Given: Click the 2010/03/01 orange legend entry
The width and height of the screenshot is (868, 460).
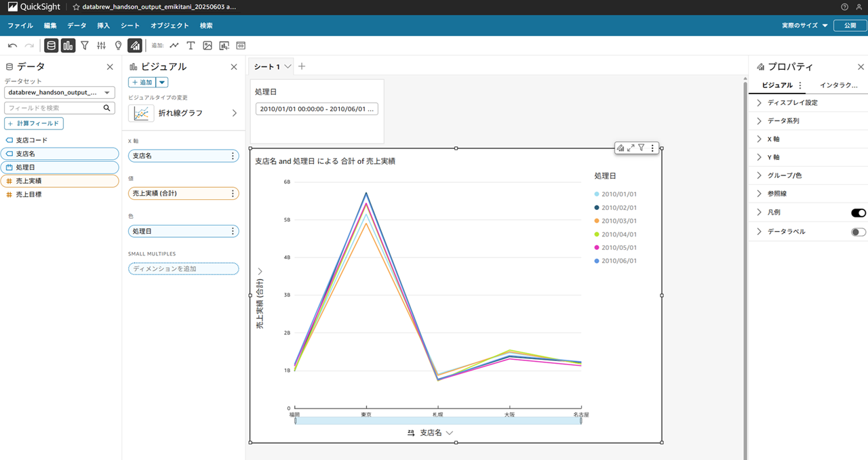Looking at the screenshot, I should [616, 221].
